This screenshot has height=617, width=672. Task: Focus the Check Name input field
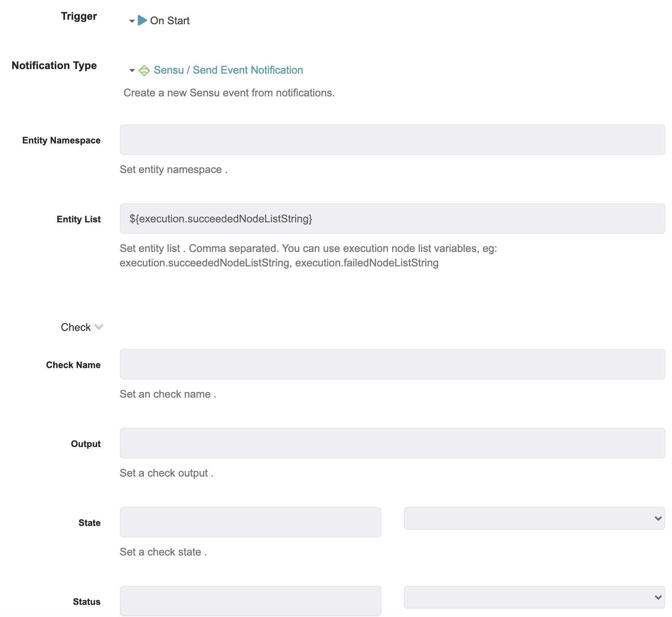392,364
